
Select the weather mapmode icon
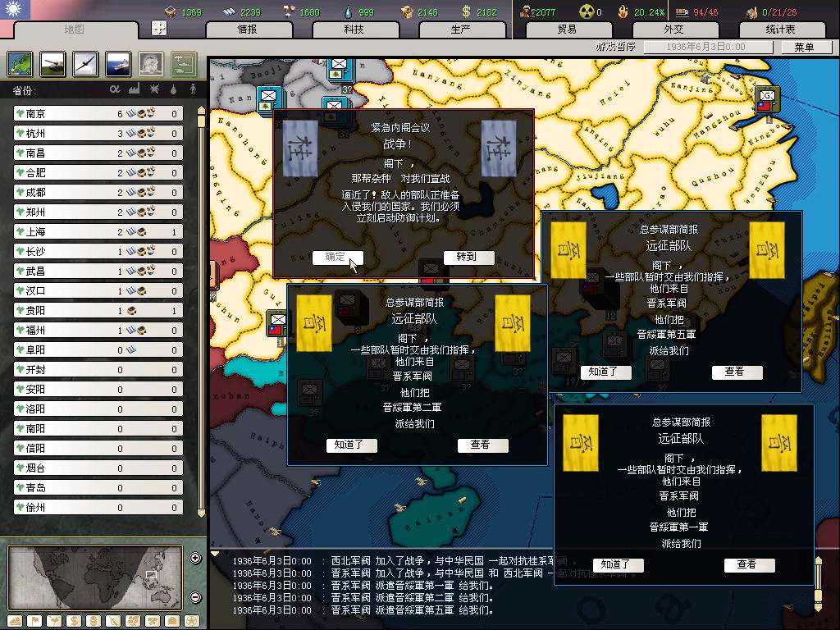tap(54, 622)
